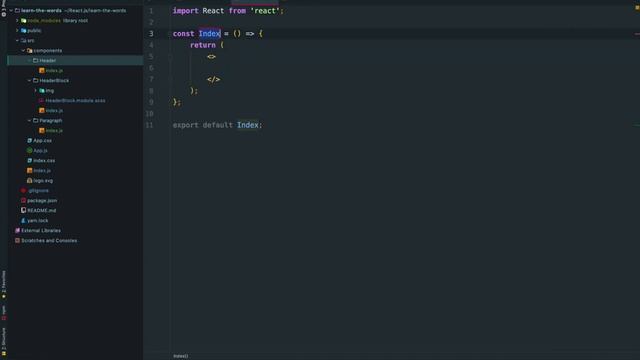
Task: Click the closing fragment tag </>
Action: [x=213, y=79]
